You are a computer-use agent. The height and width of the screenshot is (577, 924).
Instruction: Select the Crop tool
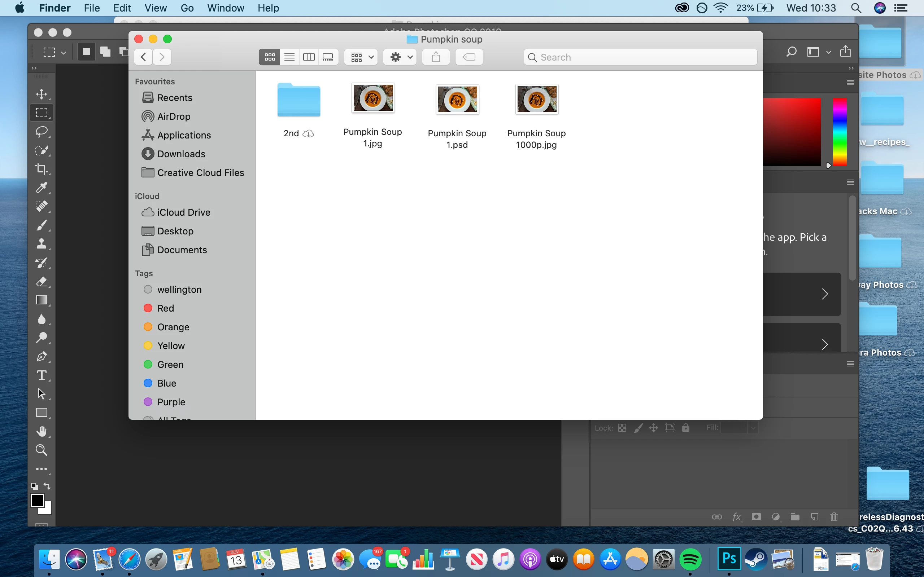tap(41, 169)
